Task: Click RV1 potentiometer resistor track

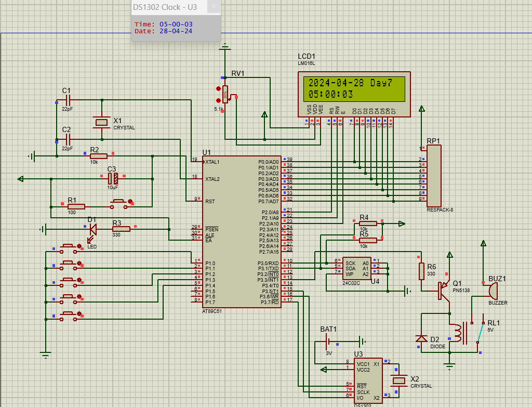Action: [x=225, y=95]
